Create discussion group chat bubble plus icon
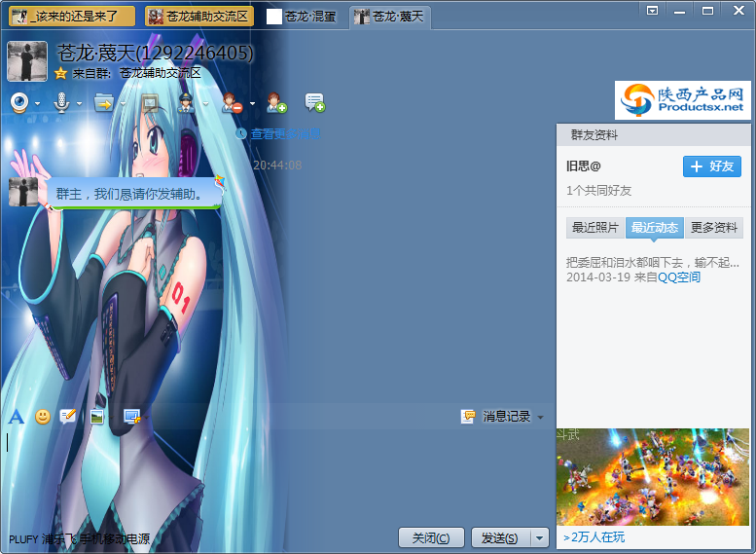 coord(315,103)
